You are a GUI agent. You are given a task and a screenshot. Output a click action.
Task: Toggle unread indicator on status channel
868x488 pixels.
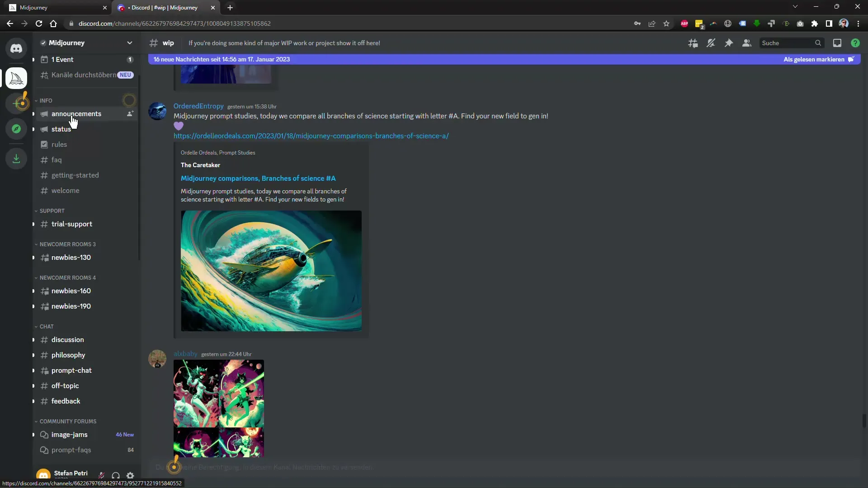click(33, 129)
